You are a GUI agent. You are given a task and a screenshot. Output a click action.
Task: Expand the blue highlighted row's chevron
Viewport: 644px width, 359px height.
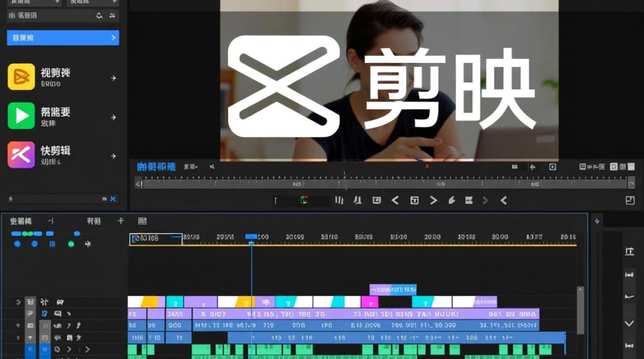pos(114,38)
